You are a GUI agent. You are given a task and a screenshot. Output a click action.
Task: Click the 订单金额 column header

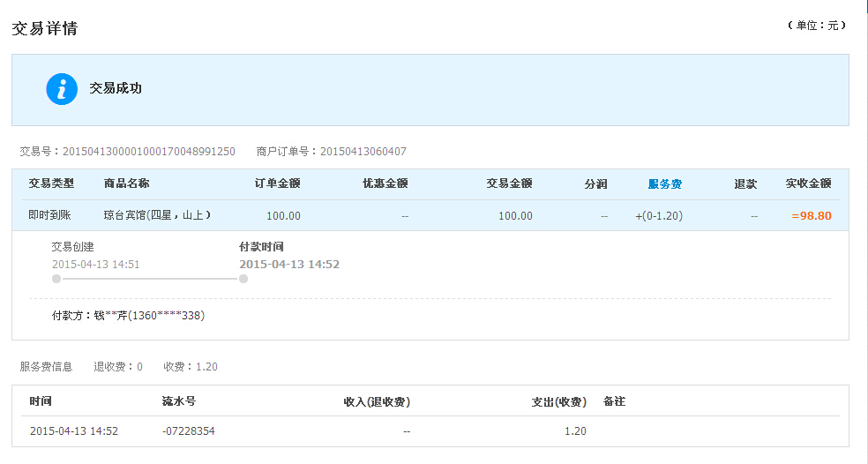[277, 183]
